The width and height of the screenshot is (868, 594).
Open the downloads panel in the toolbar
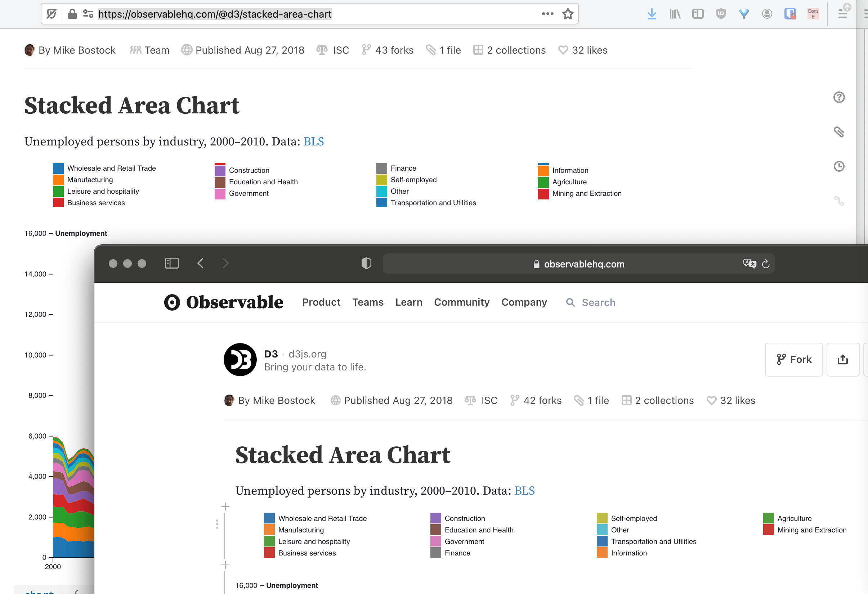coord(652,14)
